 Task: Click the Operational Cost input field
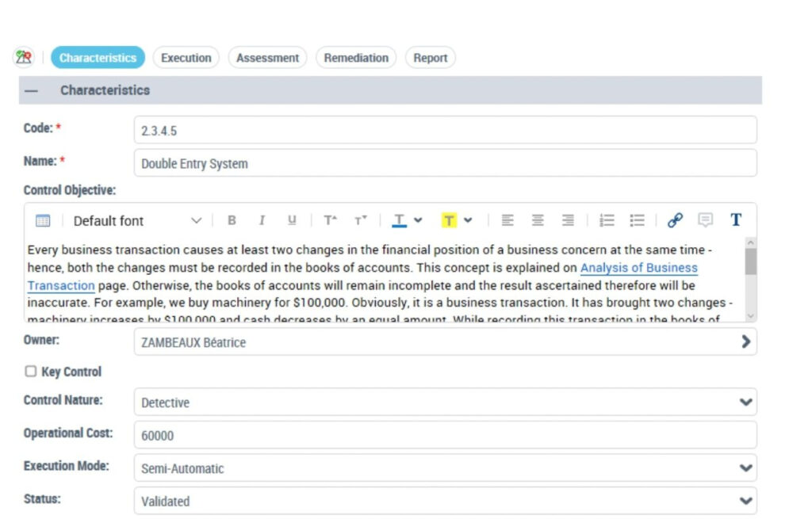(445, 435)
